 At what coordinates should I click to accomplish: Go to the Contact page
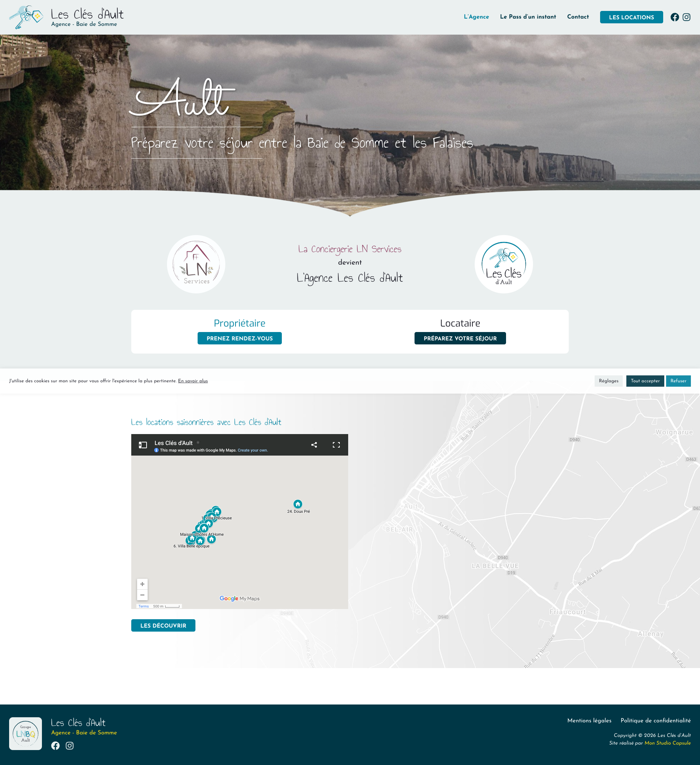tap(578, 17)
